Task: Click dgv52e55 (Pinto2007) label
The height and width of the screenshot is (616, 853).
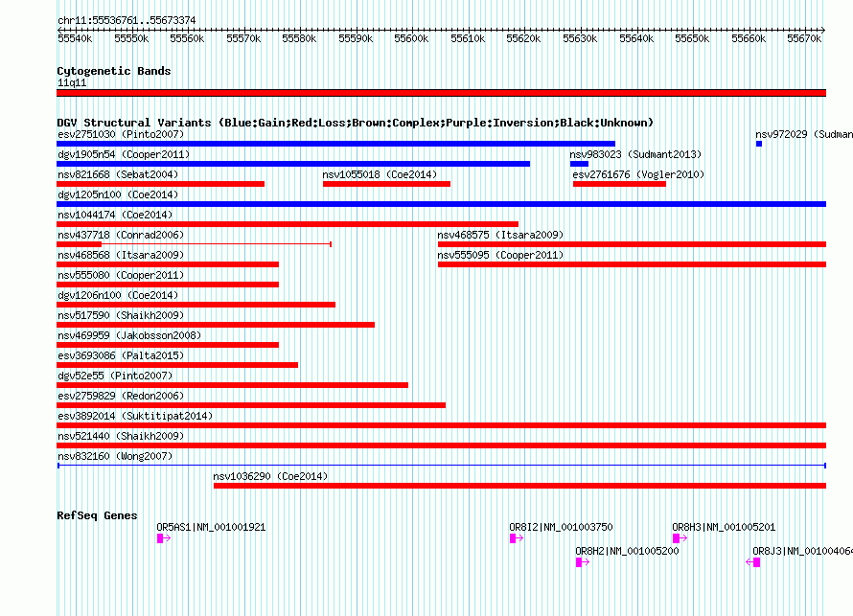Action: [115, 376]
